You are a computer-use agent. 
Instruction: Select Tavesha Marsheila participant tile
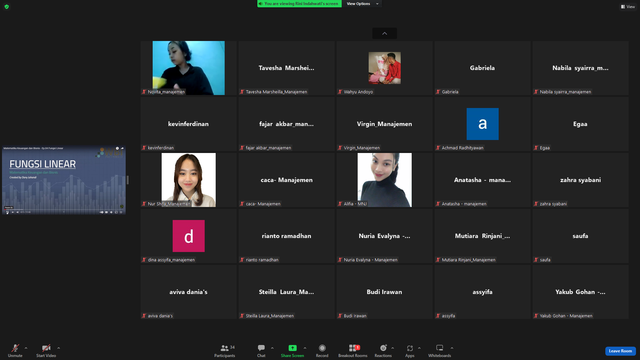pyautogui.click(x=287, y=68)
